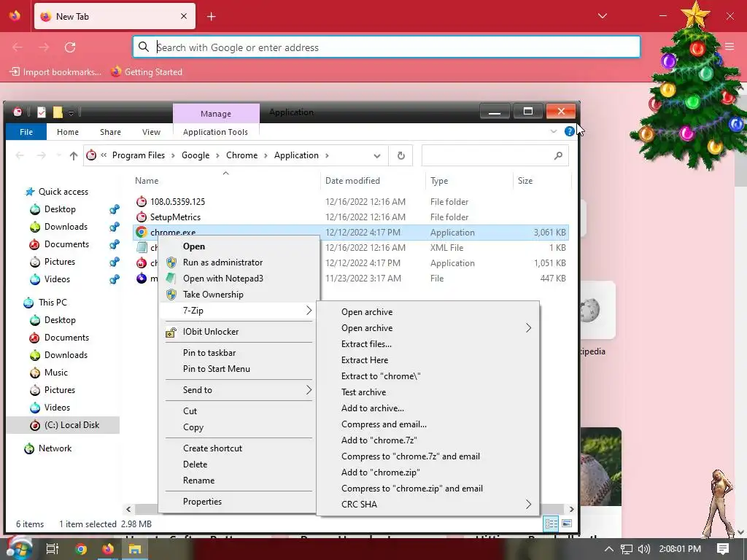Choose Run as administrator
747x560 pixels.
pyautogui.click(x=222, y=262)
